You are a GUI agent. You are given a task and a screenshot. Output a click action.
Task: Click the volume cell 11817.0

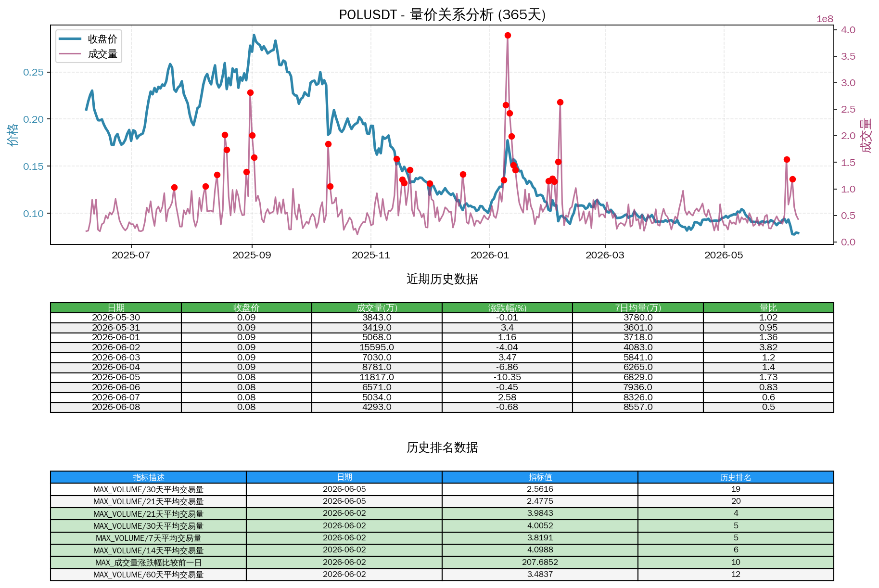(x=377, y=377)
